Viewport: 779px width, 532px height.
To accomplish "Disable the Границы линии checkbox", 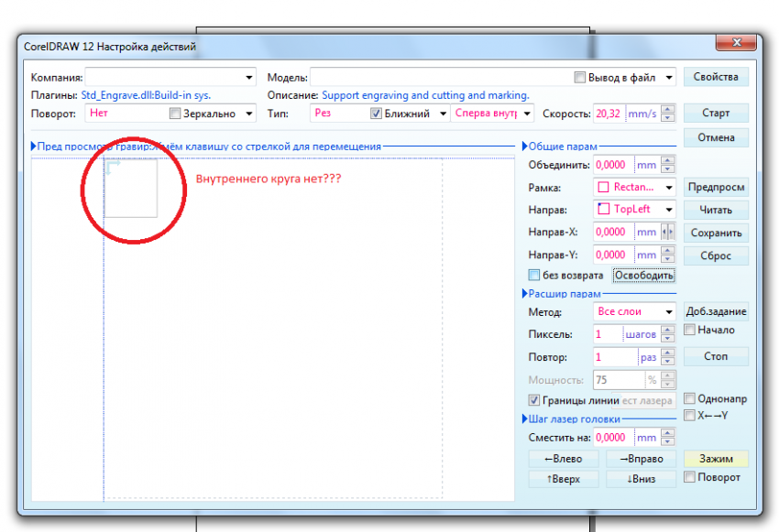I will point(533,400).
